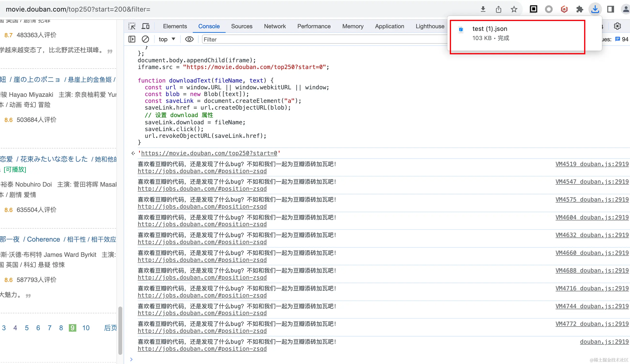Go to page 10 of the Top250 list

[86, 328]
